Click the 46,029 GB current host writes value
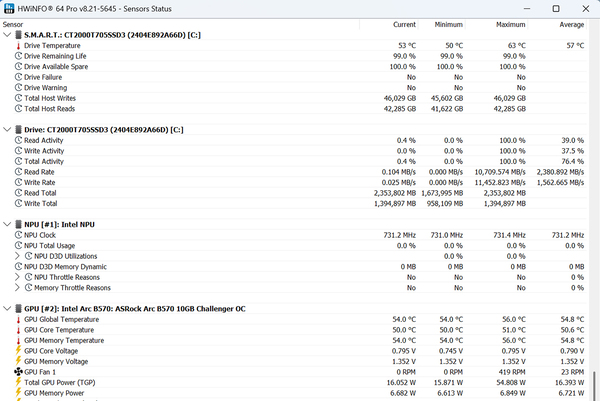 [400, 98]
